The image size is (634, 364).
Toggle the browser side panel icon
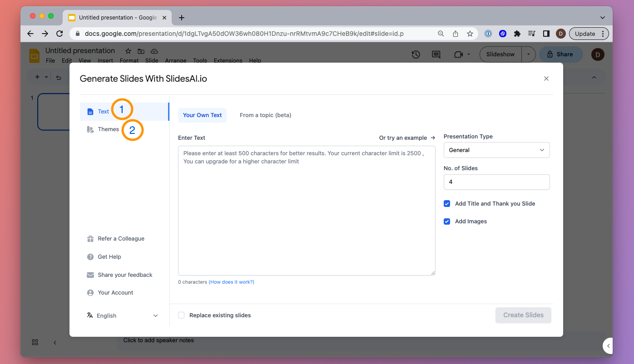[x=546, y=34]
